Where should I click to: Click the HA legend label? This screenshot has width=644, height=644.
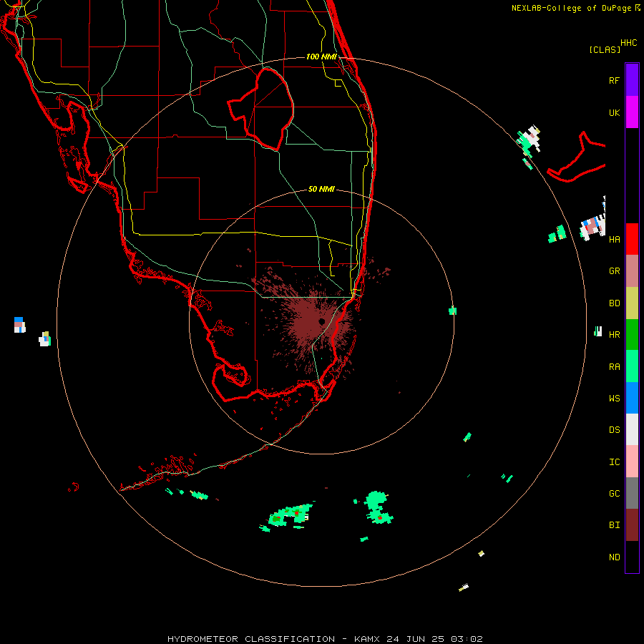click(614, 240)
